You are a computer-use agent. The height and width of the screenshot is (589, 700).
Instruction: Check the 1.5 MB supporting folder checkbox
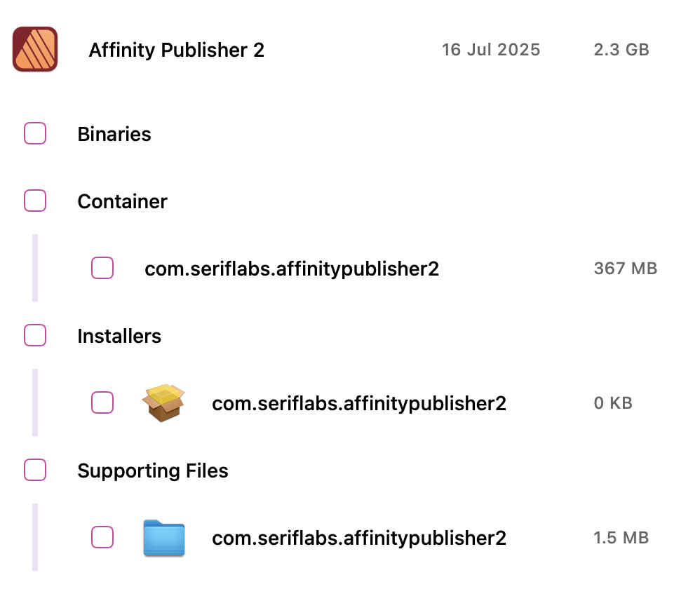click(x=102, y=537)
